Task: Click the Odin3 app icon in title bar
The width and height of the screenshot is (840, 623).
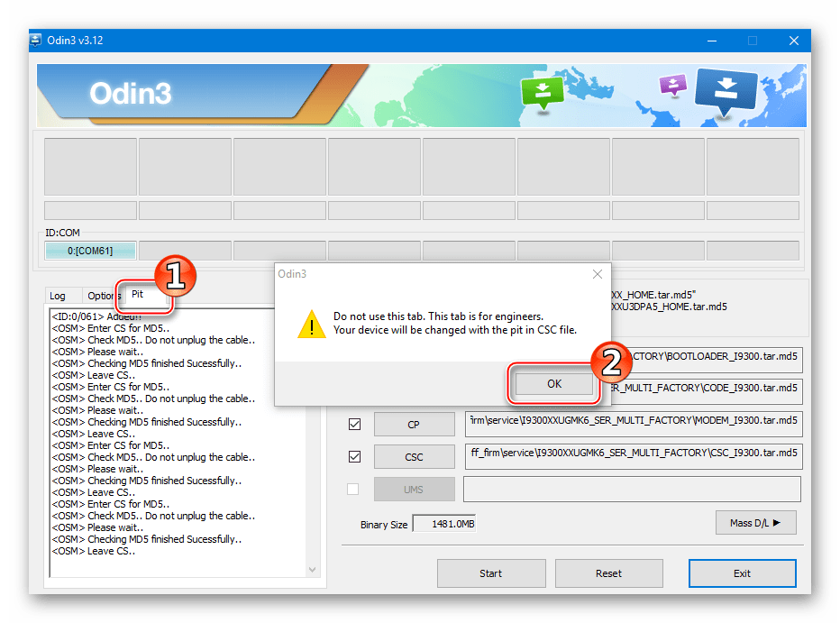Action: [x=37, y=41]
